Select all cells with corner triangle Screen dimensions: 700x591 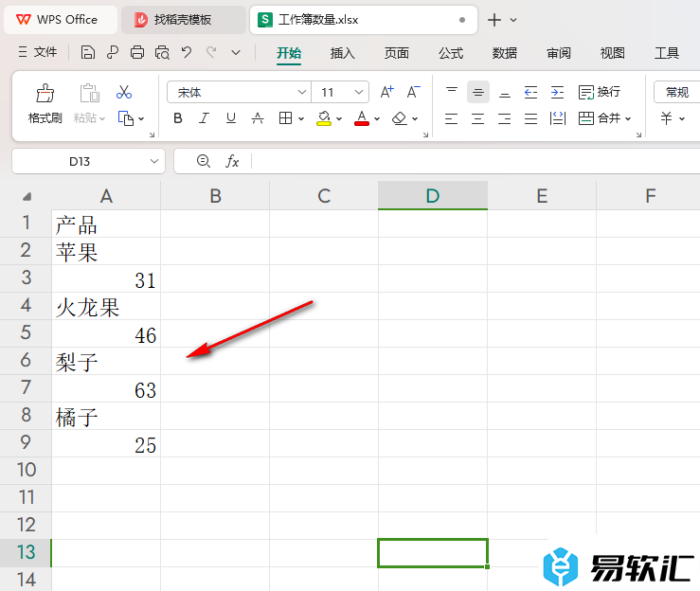pos(27,196)
